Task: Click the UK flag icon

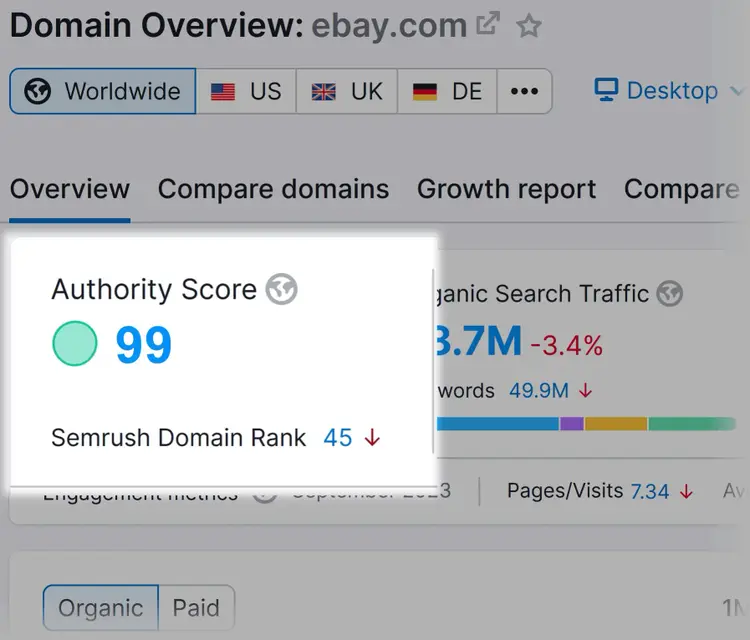Action: 324,91
